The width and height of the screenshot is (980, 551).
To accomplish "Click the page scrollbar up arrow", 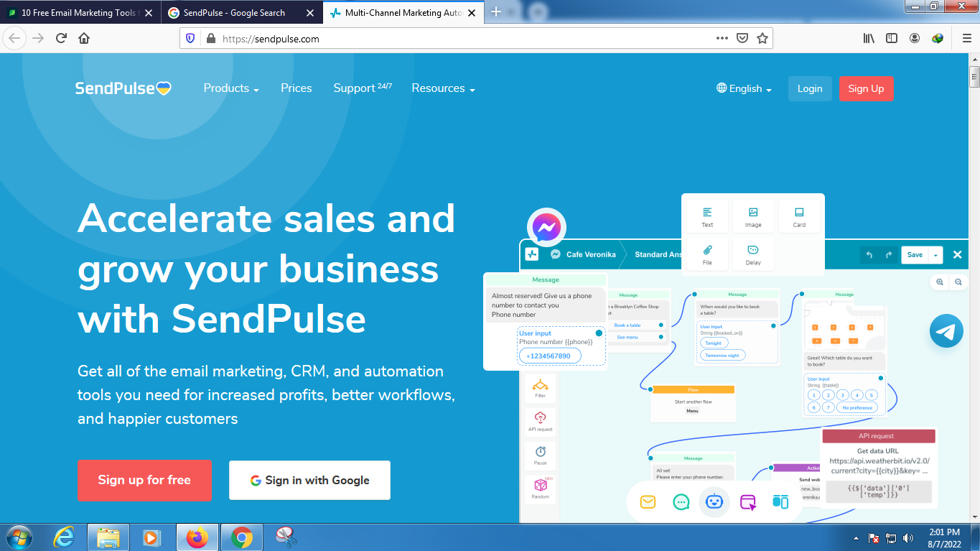I will tap(974, 59).
